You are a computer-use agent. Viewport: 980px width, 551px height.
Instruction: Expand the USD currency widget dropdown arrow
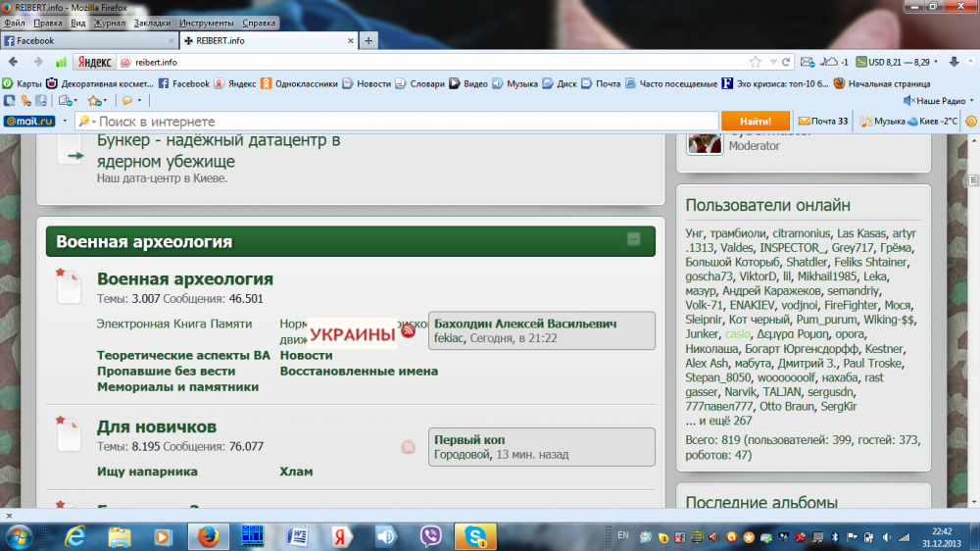click(936, 62)
